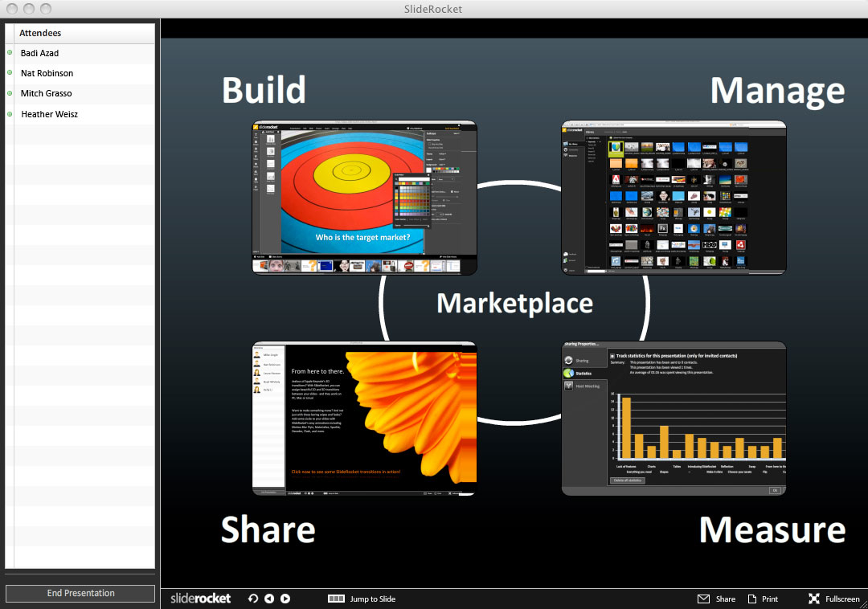Click the Fullscreen arrows icon

(x=813, y=599)
